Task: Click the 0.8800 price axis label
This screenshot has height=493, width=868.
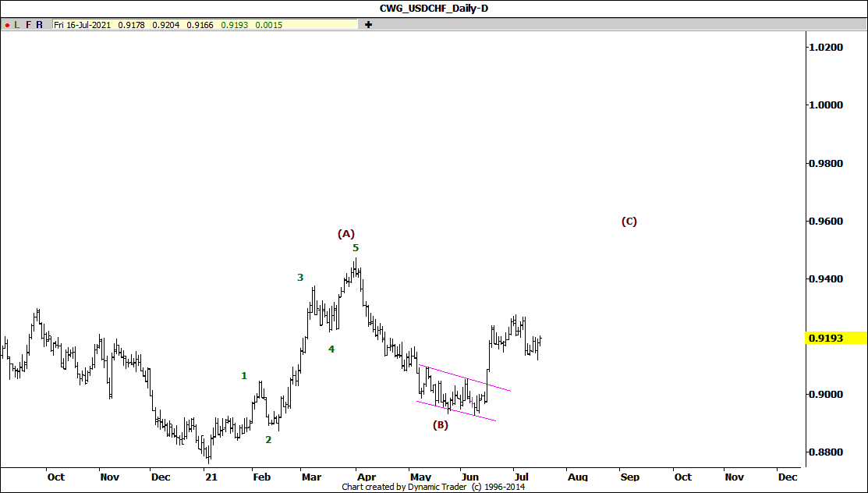Action: [x=827, y=452]
